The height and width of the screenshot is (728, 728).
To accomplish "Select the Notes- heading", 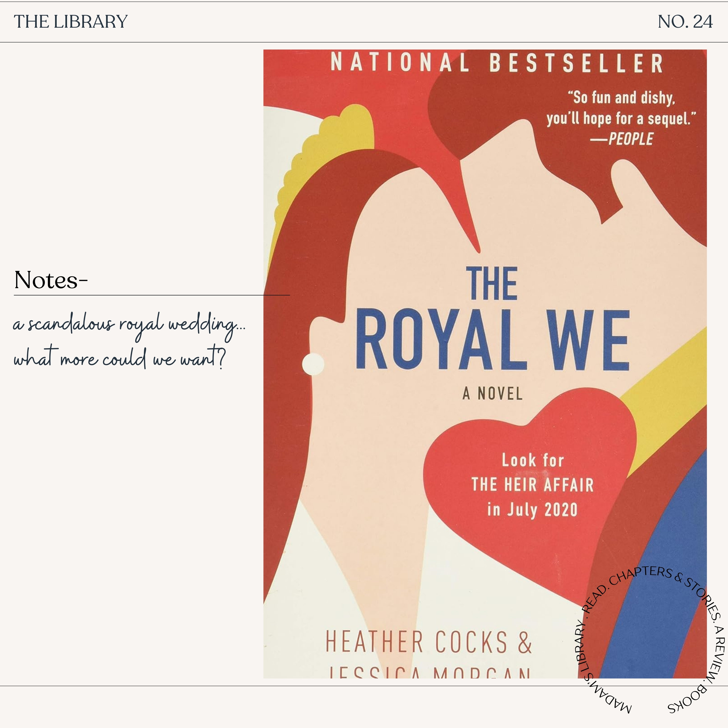I will (50, 280).
